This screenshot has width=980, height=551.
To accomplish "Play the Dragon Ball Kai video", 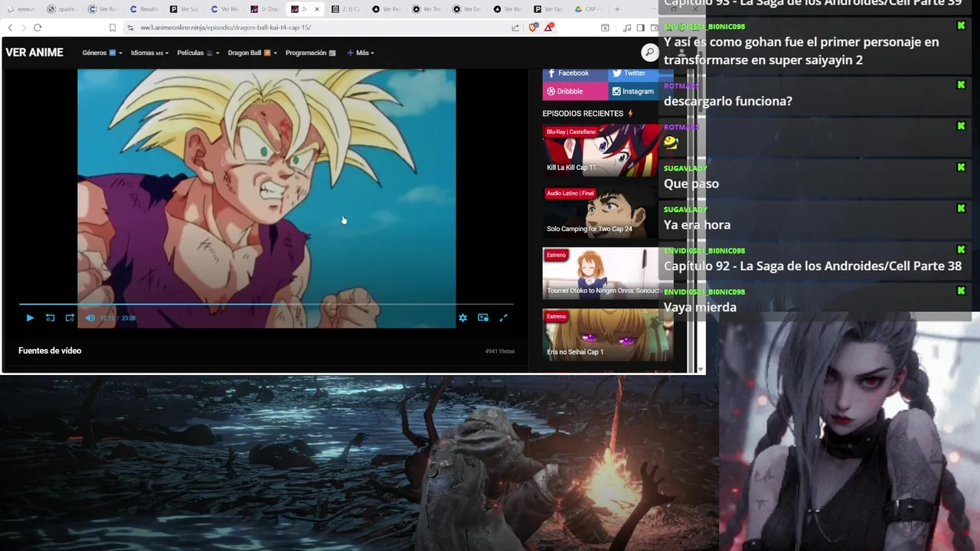I will point(30,318).
